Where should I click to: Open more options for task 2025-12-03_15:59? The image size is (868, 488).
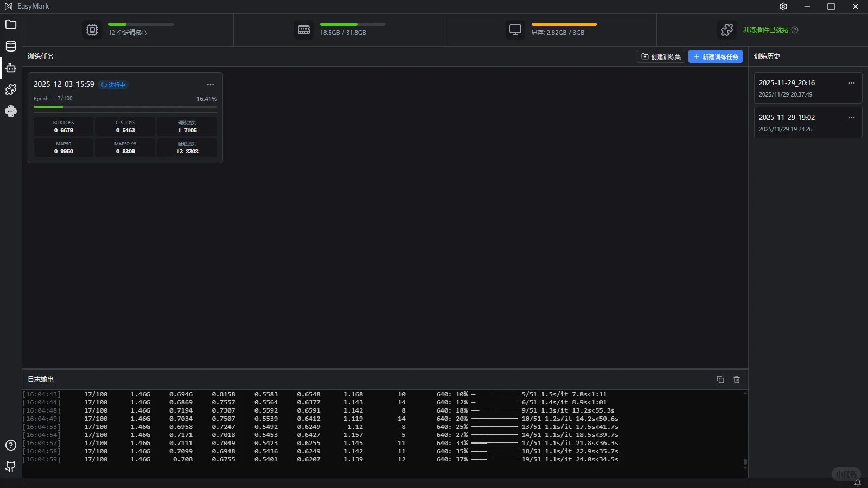[210, 85]
